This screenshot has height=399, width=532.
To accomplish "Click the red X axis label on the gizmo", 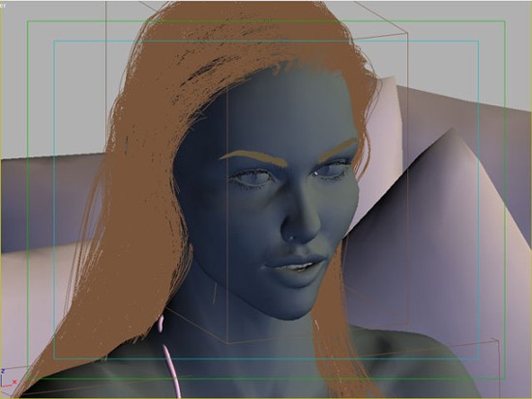I will 15,382.
